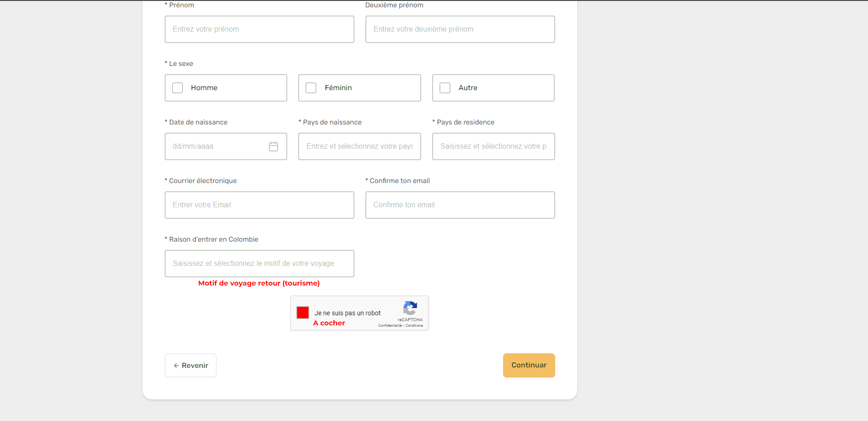Check the "Je ne suis pas un robot" box
This screenshot has width=868, height=421.
(x=303, y=313)
